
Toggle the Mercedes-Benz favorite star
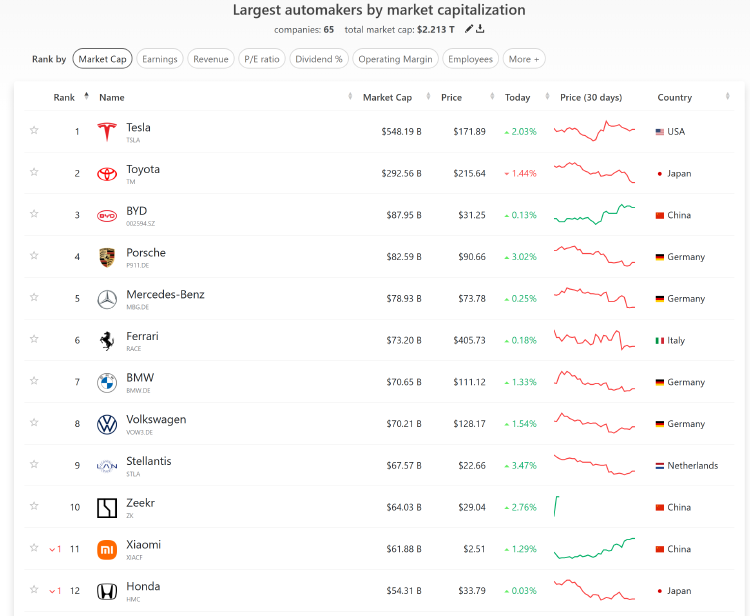tap(34, 297)
